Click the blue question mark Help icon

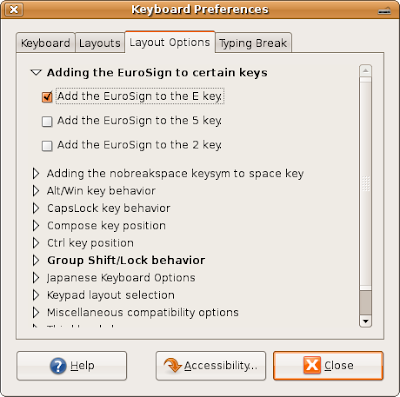click(x=58, y=366)
